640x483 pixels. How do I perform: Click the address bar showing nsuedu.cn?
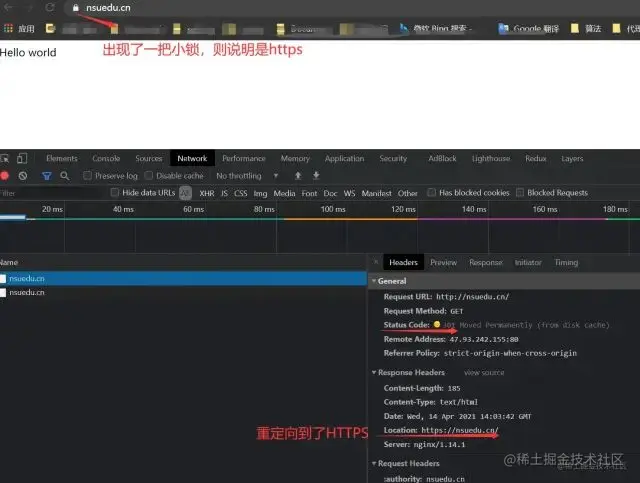pos(108,7)
